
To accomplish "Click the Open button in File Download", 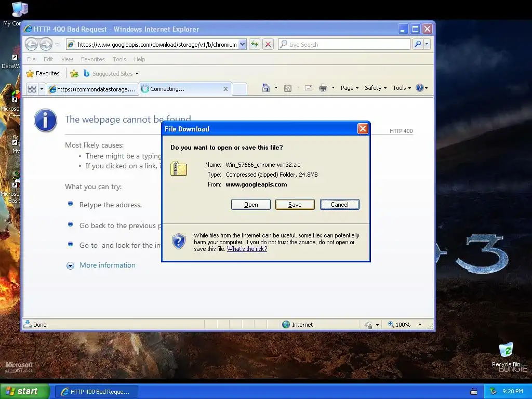I will tap(251, 205).
